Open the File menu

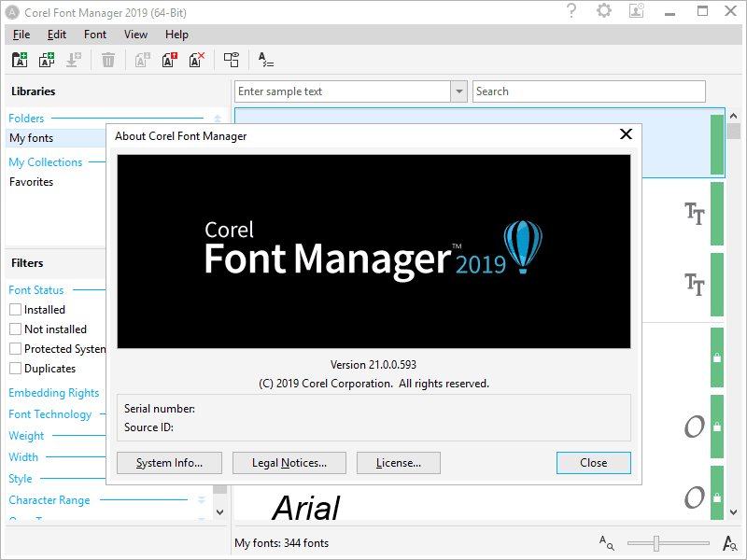21,35
